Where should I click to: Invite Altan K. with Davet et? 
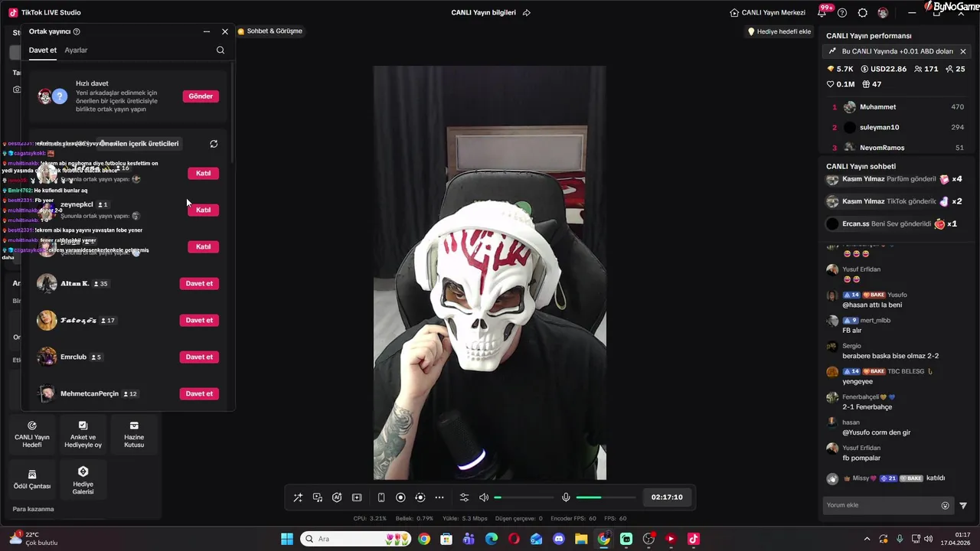point(199,283)
